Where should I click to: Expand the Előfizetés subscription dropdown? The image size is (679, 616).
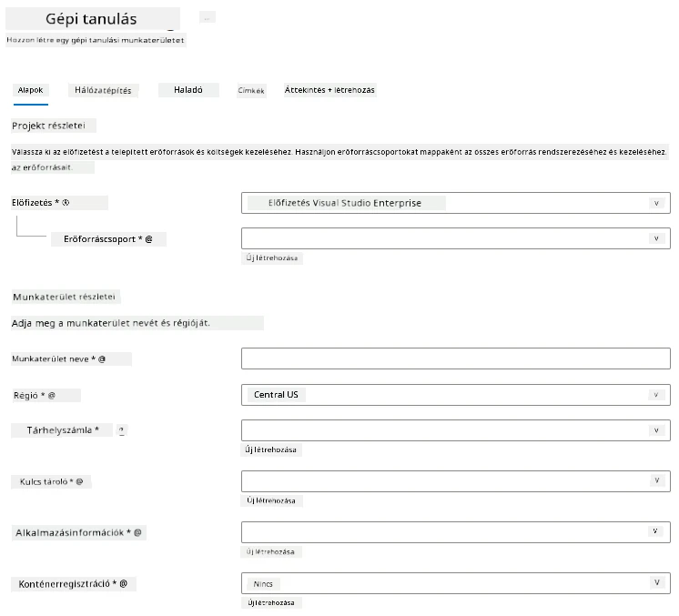(x=456, y=203)
